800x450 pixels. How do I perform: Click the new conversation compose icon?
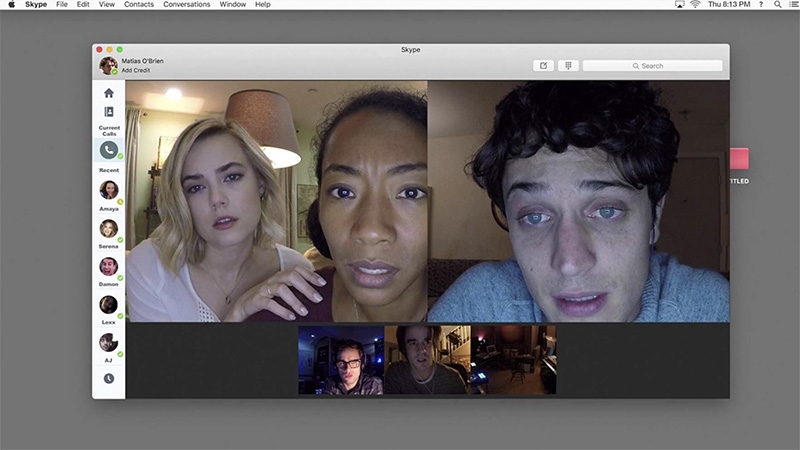[543, 65]
